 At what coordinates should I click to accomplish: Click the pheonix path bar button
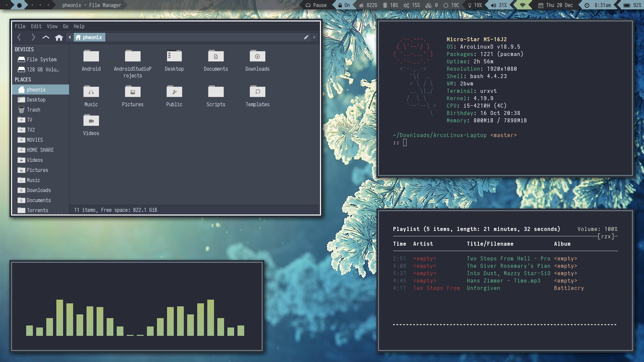[89, 38]
